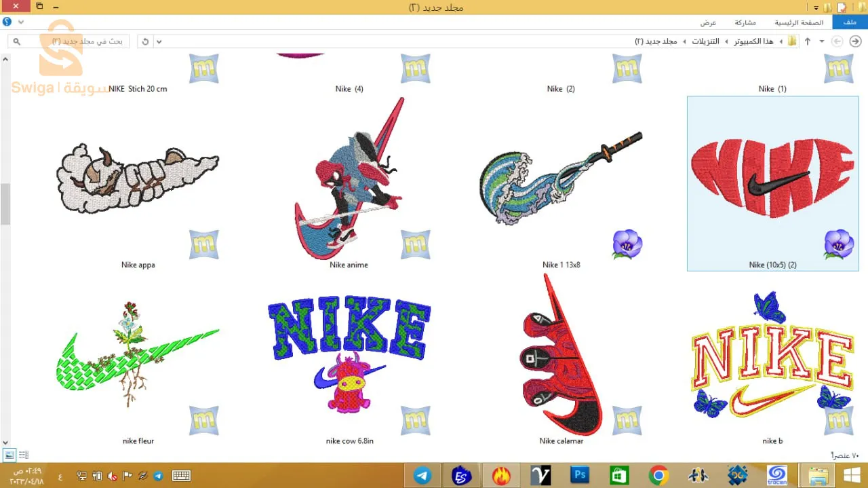Click the refresh button beside address bar
This screenshot has width=868, height=488.
[x=145, y=41]
